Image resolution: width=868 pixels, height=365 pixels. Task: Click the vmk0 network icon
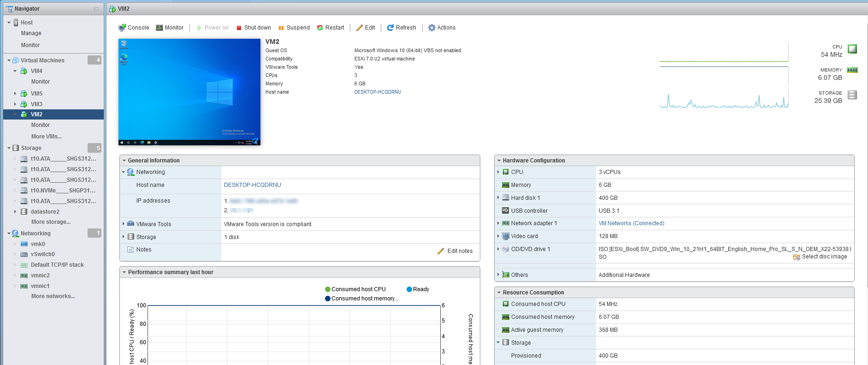[24, 244]
